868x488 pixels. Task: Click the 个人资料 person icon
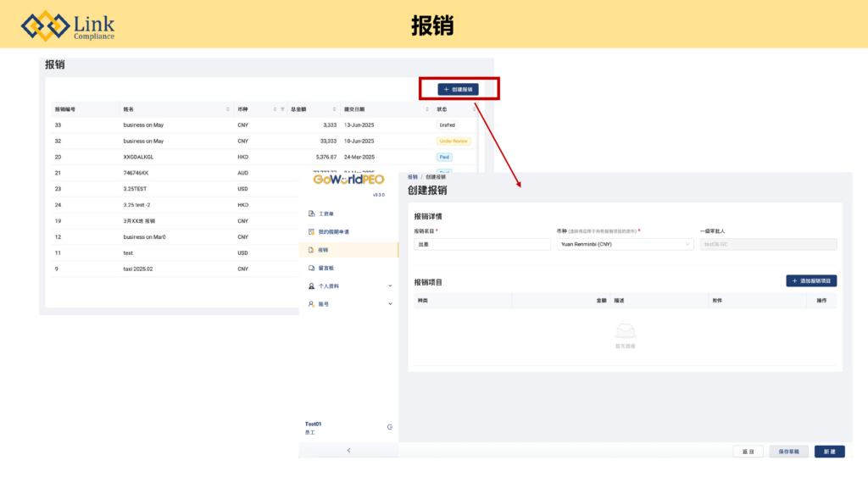pos(311,286)
